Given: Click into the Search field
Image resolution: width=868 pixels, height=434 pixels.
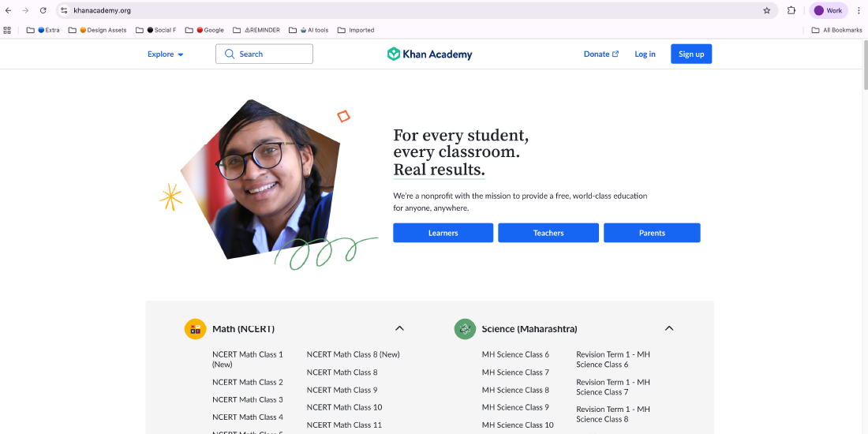Looking at the screenshot, I should (x=264, y=54).
